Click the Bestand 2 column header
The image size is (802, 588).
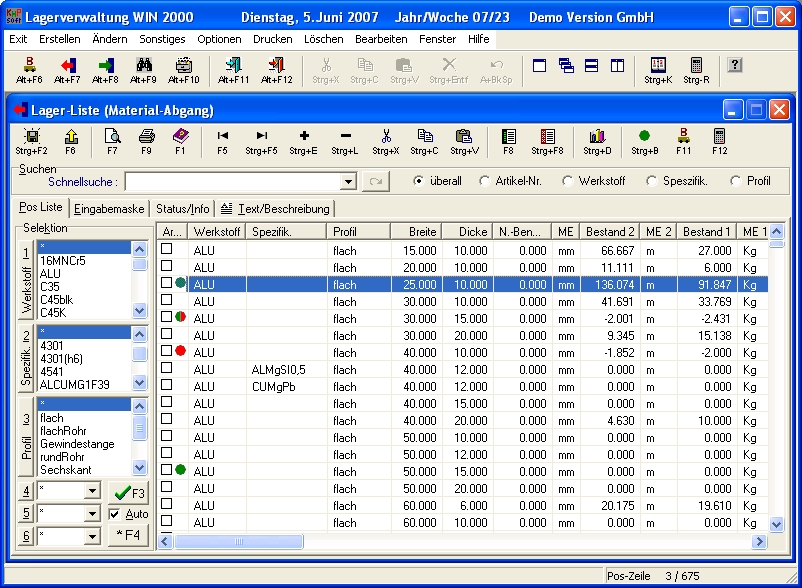coord(610,232)
